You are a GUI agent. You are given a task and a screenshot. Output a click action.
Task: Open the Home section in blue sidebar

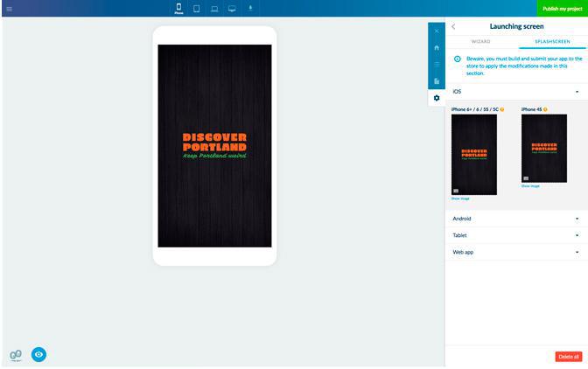point(437,48)
